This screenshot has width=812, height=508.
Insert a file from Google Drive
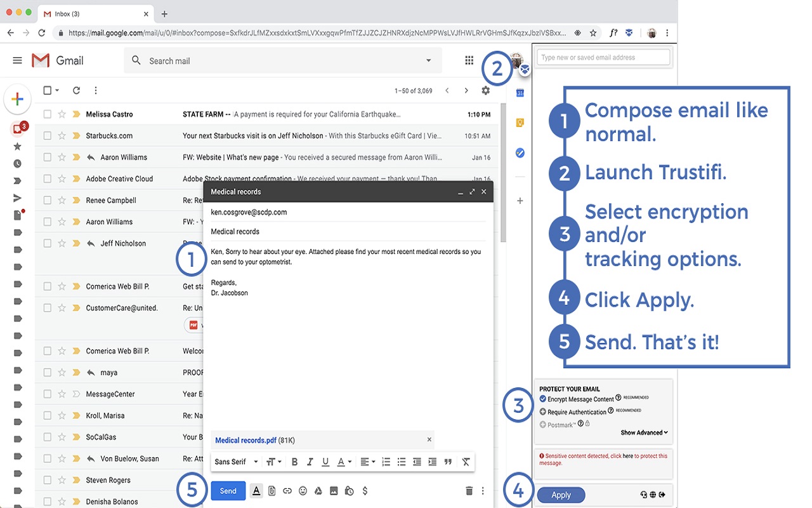[x=318, y=491]
